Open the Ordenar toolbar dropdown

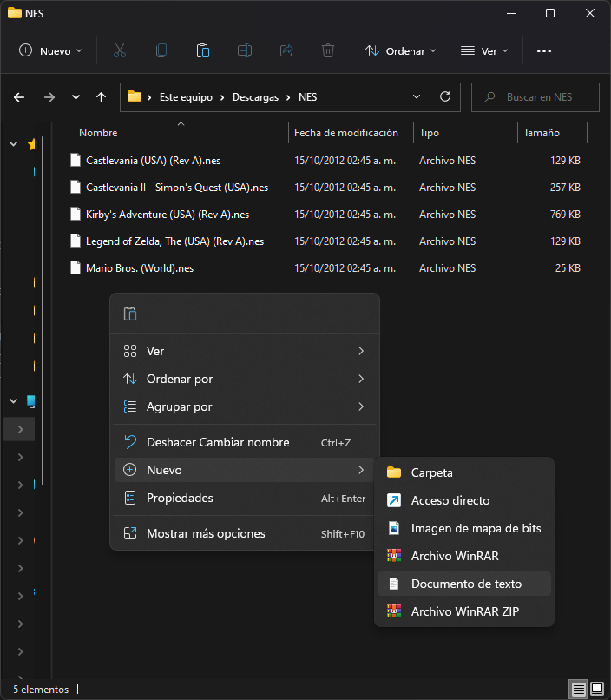[x=400, y=51]
